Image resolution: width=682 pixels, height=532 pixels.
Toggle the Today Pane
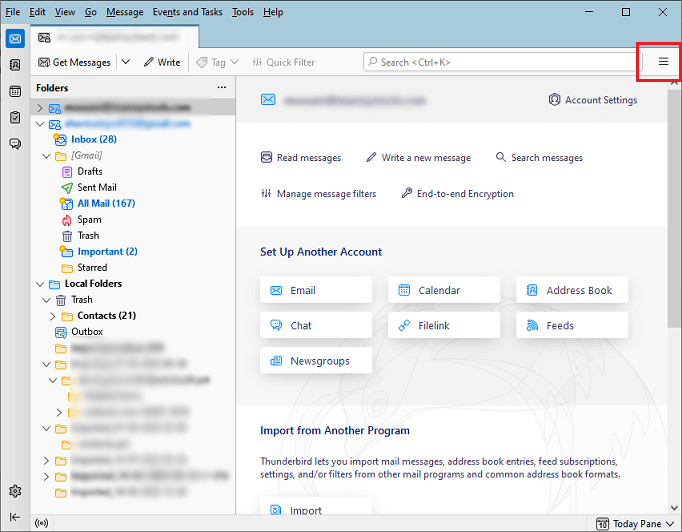(635, 524)
